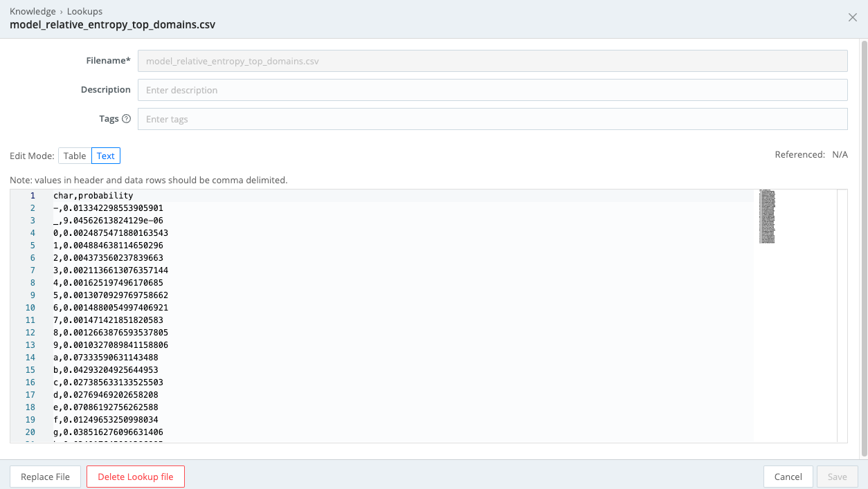
Task: Close the lookup file dialog
Action: click(853, 18)
